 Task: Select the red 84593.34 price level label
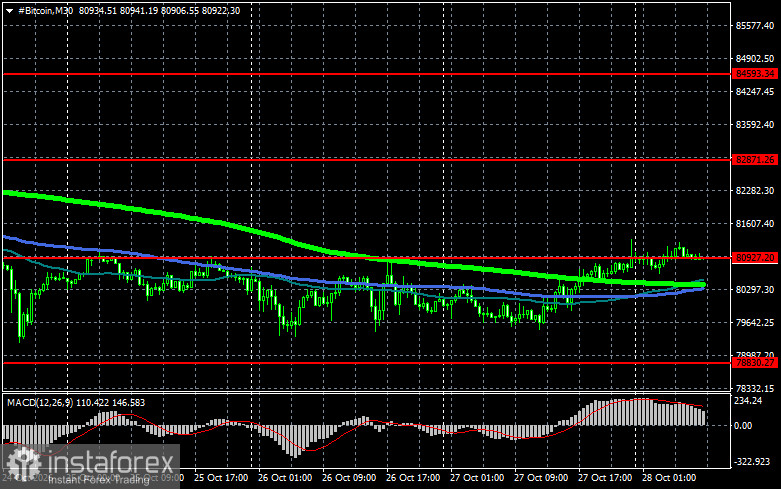coord(755,74)
